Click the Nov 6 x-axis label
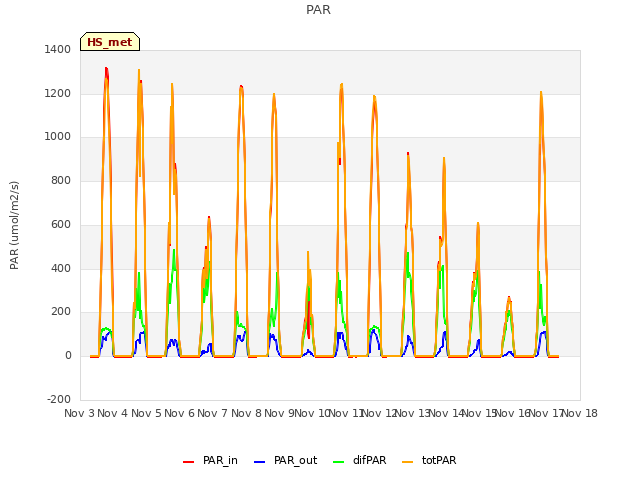 click(180, 413)
